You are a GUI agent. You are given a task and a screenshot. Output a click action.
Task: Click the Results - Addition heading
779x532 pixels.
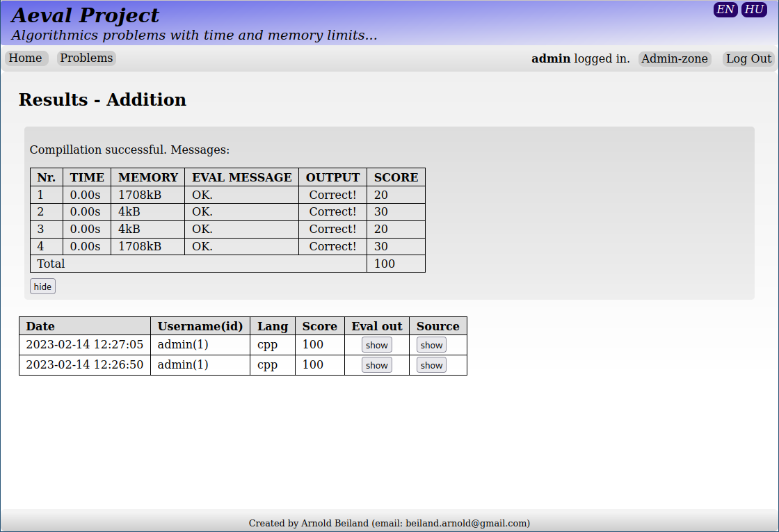[102, 100]
